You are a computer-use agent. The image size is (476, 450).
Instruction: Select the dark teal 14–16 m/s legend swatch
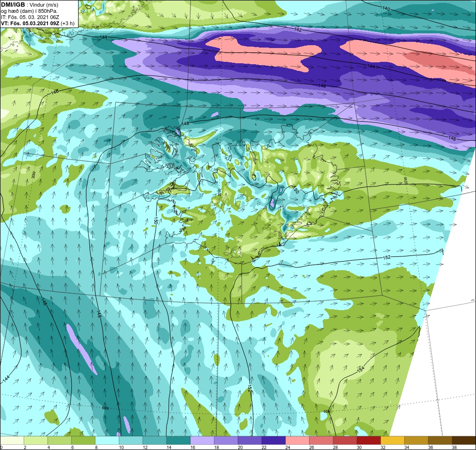178,440
